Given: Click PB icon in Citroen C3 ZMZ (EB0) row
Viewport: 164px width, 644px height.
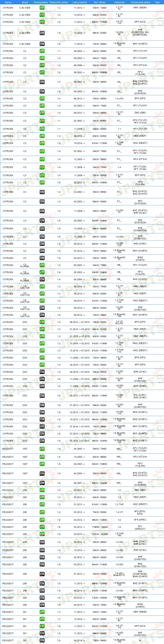Looking at the screenshot, I should coord(42,113).
